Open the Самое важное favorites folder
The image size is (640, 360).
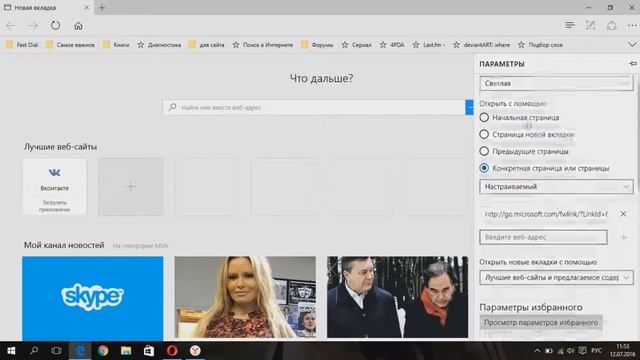70,45
